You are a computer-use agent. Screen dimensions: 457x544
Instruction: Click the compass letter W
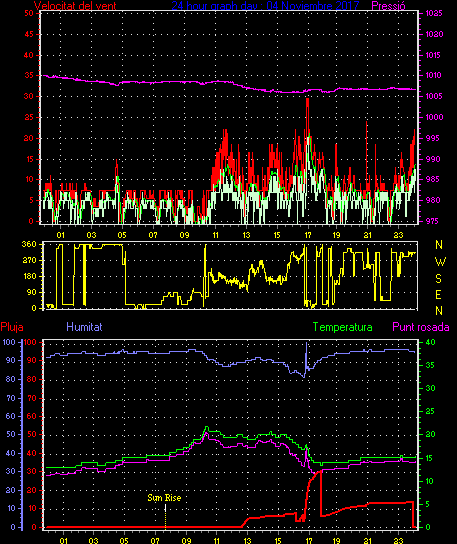(x=440, y=262)
